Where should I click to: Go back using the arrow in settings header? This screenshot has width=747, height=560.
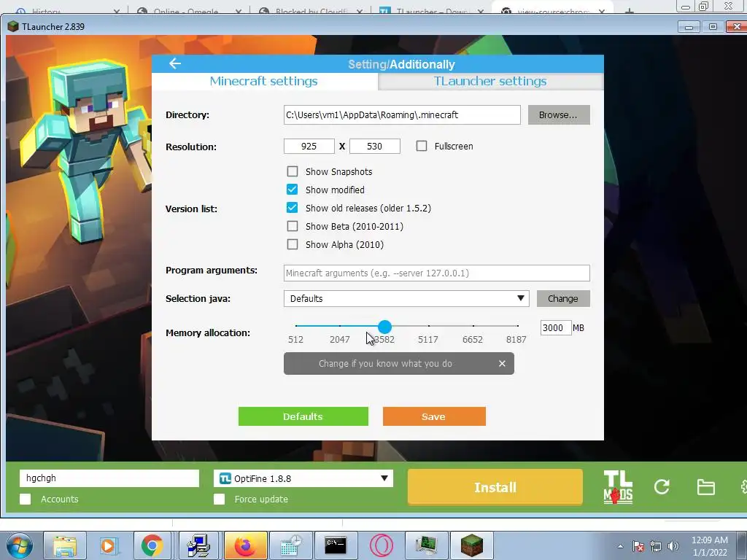(175, 63)
